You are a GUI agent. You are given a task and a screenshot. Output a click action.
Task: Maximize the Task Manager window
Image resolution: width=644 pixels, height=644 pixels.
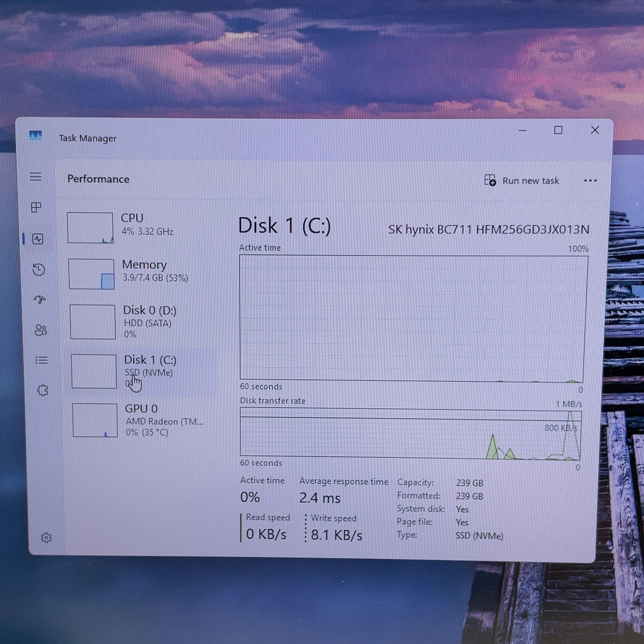click(x=558, y=130)
